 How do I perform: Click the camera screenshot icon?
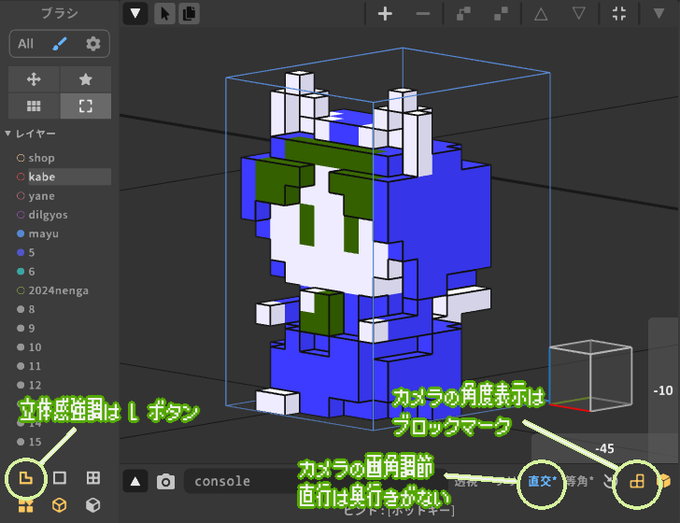click(x=166, y=482)
